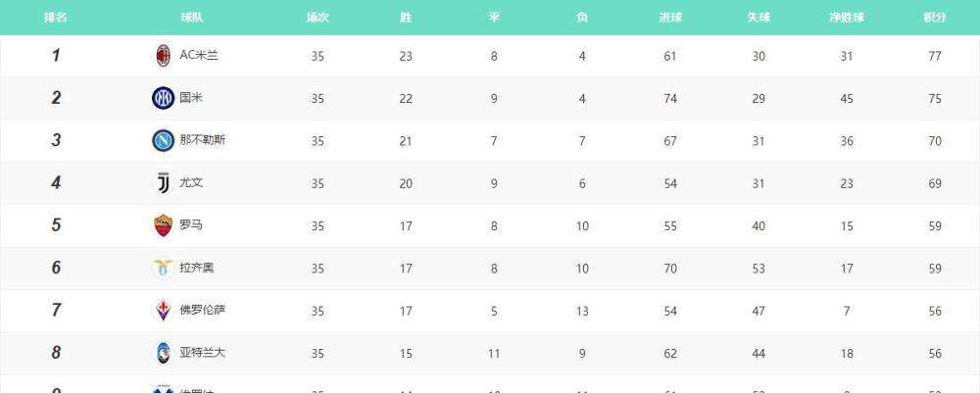Click the 排名 column header
Screen dimensions: 980x393
56,18
